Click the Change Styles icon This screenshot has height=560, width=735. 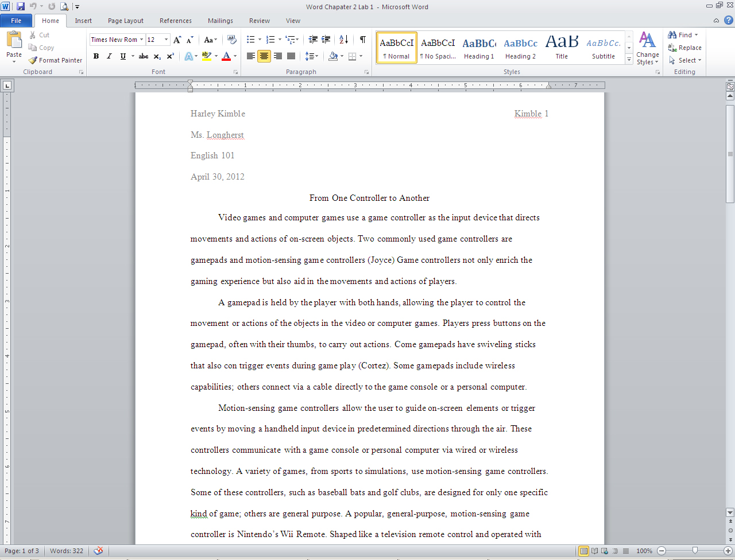click(x=647, y=48)
